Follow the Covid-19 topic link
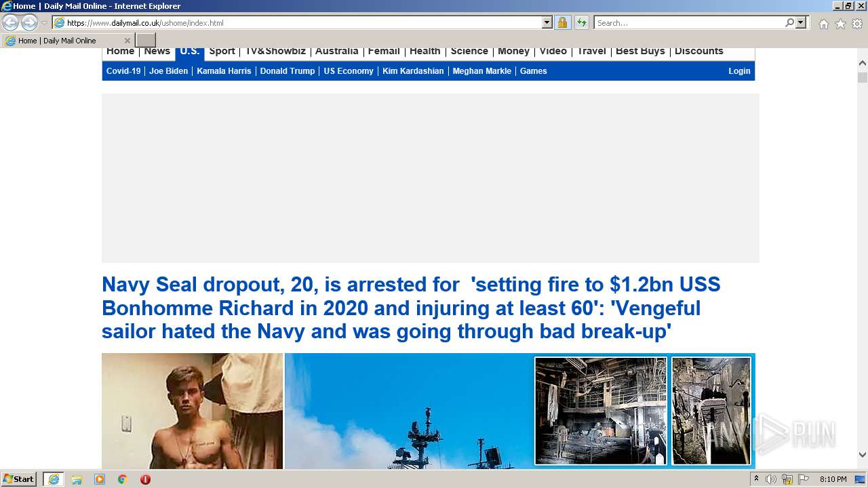 123,71
